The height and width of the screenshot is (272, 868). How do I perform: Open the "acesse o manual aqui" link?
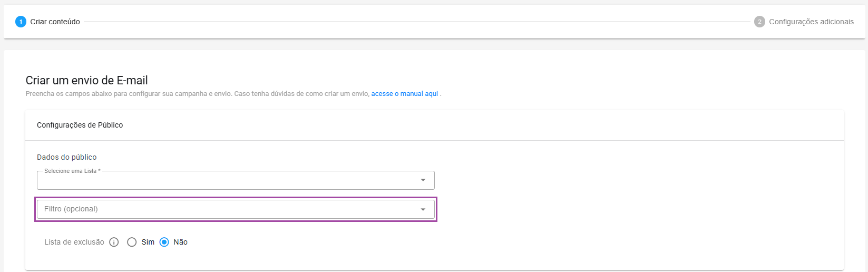pos(404,94)
